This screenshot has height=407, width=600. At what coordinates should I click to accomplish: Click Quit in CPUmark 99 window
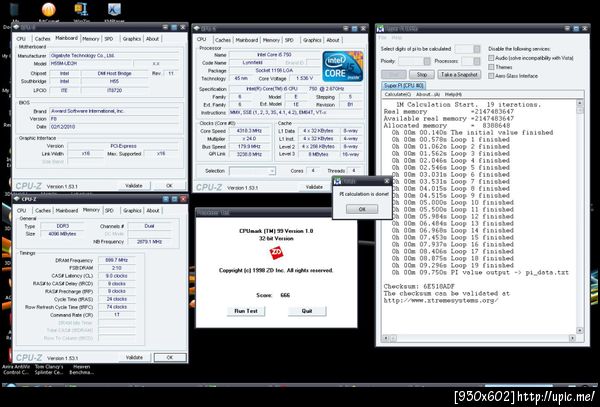click(307, 311)
